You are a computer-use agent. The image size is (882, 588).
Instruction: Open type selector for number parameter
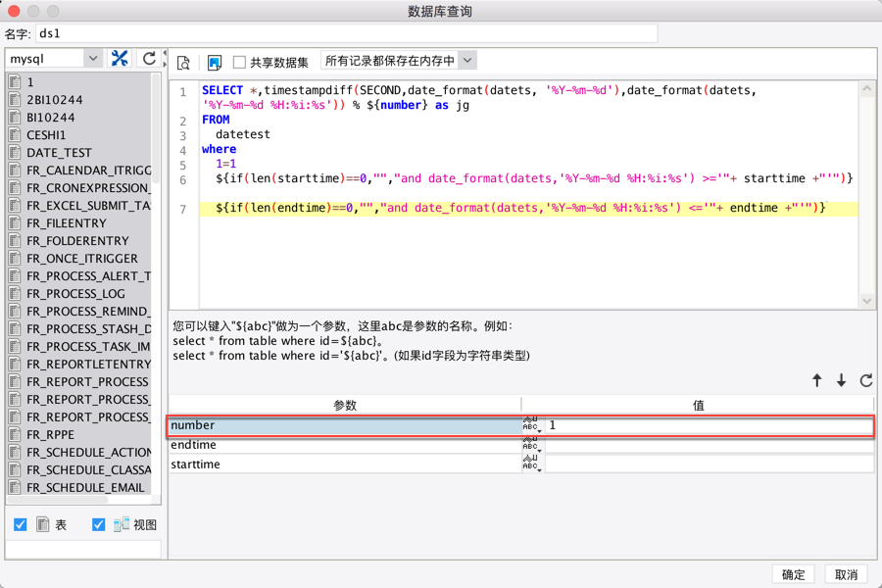532,424
